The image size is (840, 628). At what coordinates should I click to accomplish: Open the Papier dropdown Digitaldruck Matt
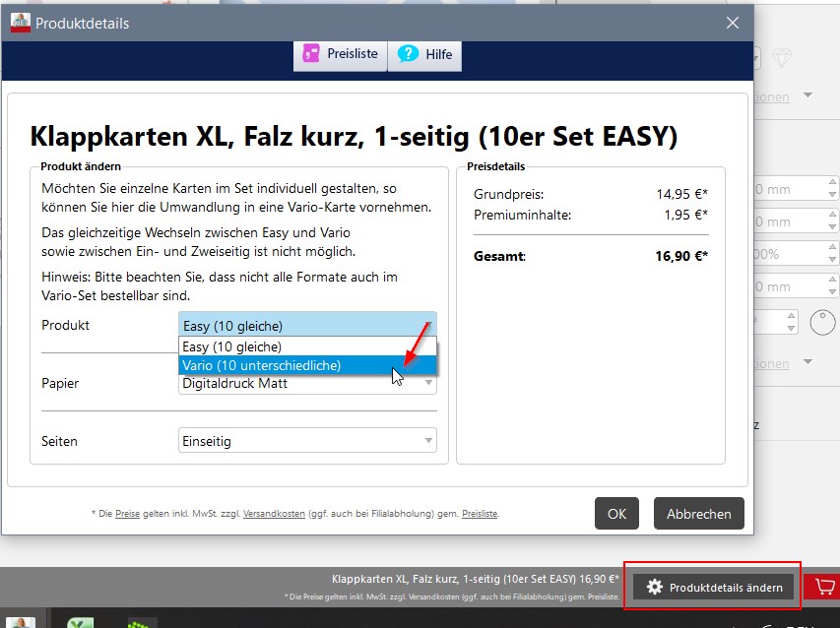click(x=307, y=383)
